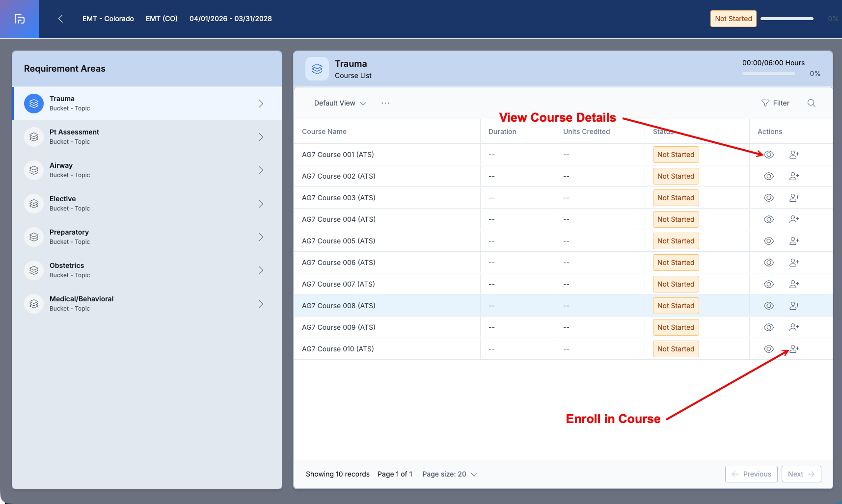Change the Page size: 20 dropdown
Image resolution: width=842 pixels, height=504 pixels.
point(450,474)
